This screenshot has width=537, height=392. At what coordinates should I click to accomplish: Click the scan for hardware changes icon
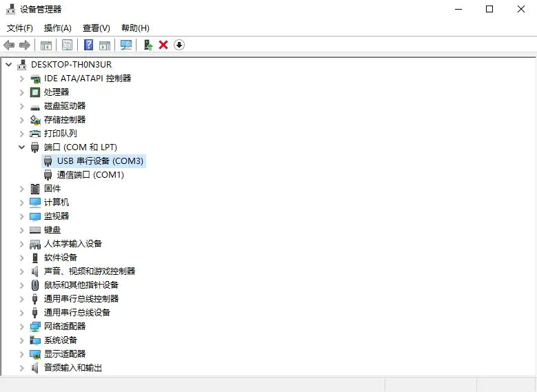(125, 45)
